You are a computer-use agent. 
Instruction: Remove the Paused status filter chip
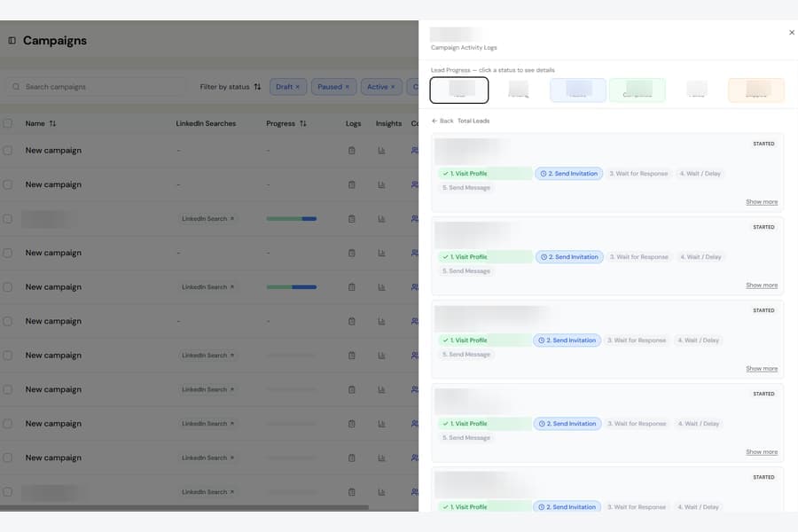[x=347, y=87]
